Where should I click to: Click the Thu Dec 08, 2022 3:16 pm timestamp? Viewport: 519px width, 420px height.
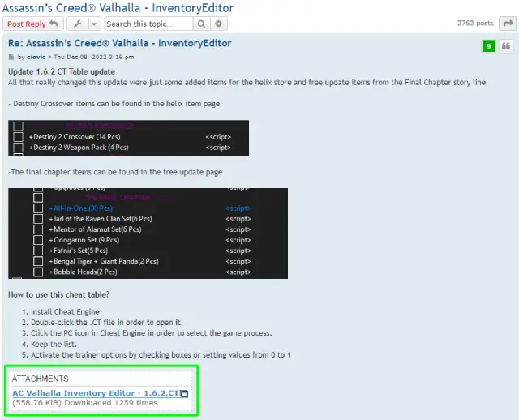tap(94, 57)
